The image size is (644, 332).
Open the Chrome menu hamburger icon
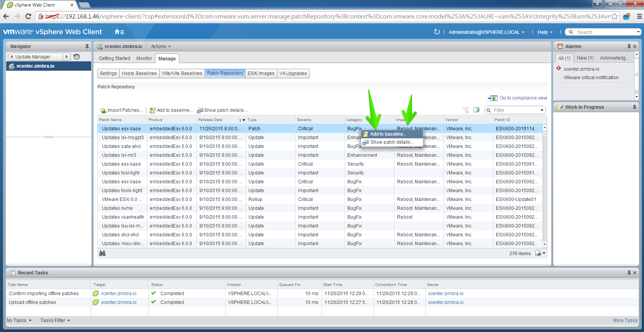point(639,16)
